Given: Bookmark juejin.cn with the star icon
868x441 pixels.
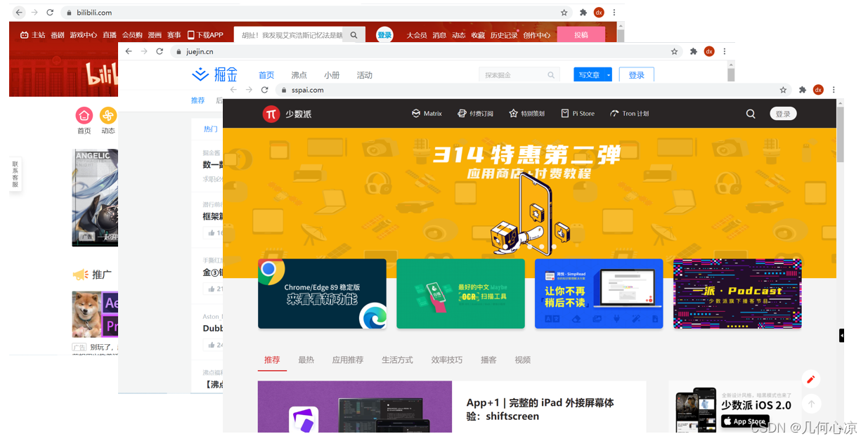Looking at the screenshot, I should pos(674,51).
